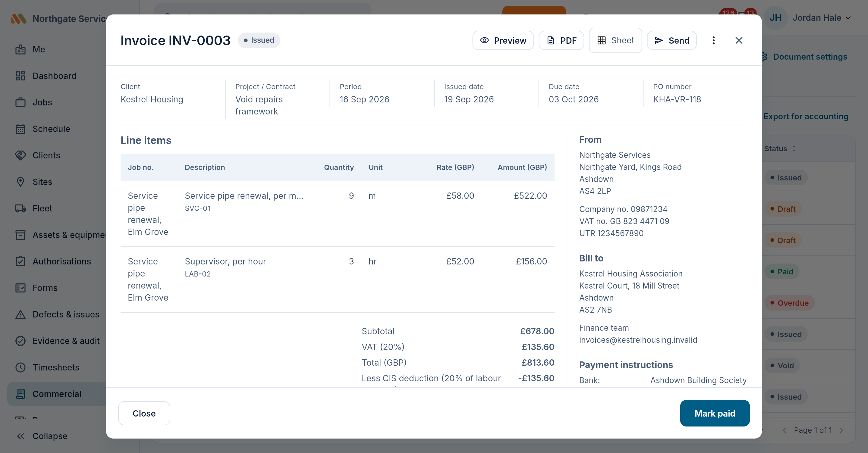Screen dimensions: 868x453
Task: Go to previous page arrow in pagination
Action: point(785,430)
